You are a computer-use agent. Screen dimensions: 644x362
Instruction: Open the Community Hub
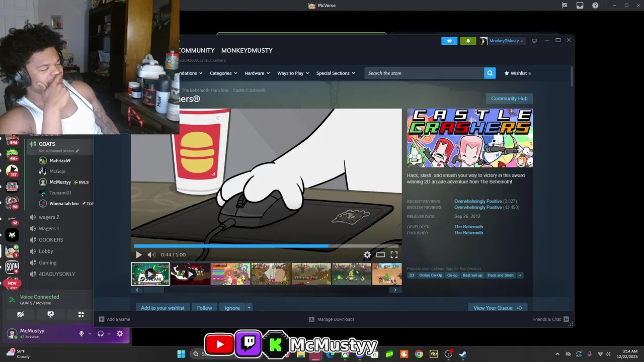(x=509, y=99)
